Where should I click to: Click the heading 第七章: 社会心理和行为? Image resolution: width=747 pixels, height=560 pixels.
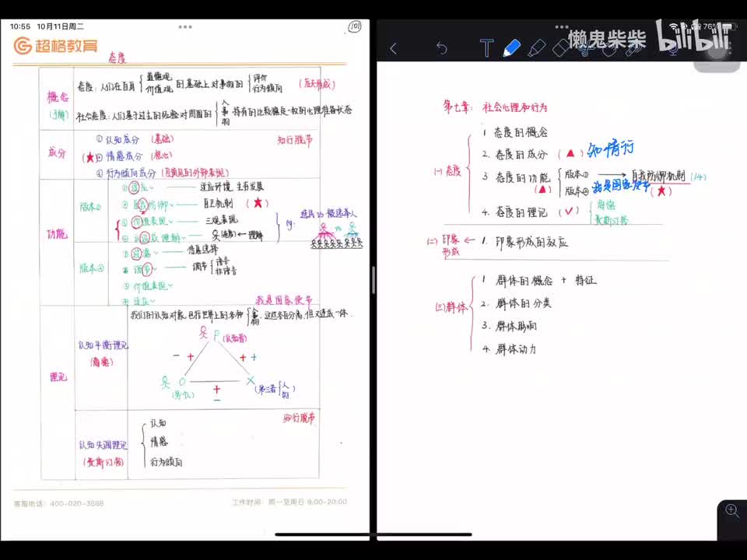pyautogui.click(x=495, y=107)
